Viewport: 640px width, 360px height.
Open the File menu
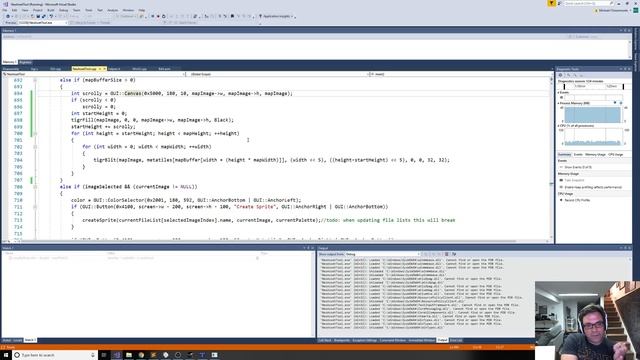[5, 10]
